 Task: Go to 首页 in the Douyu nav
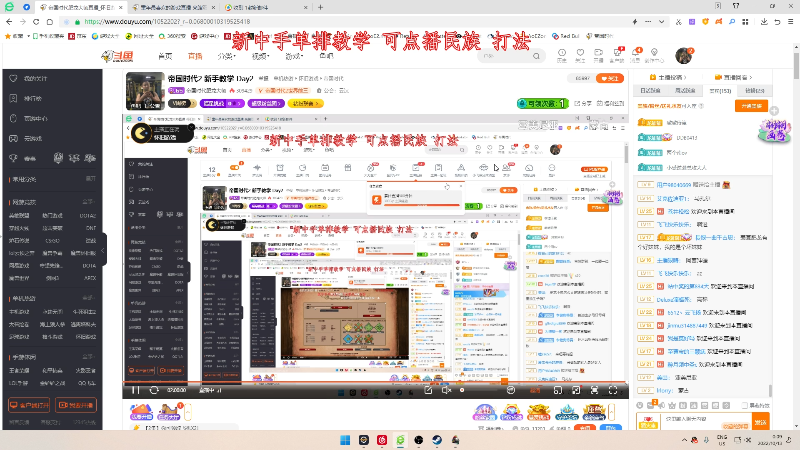point(165,56)
